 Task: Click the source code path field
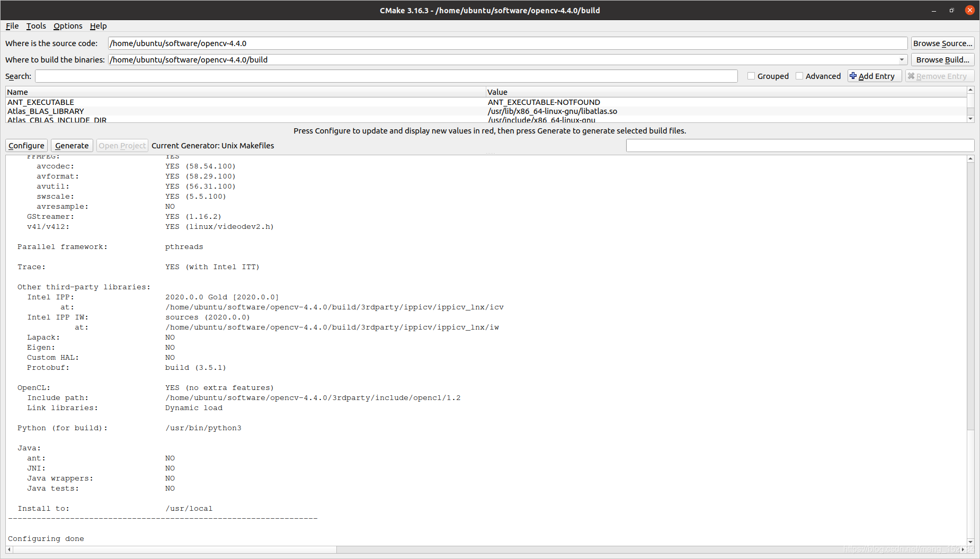(507, 43)
